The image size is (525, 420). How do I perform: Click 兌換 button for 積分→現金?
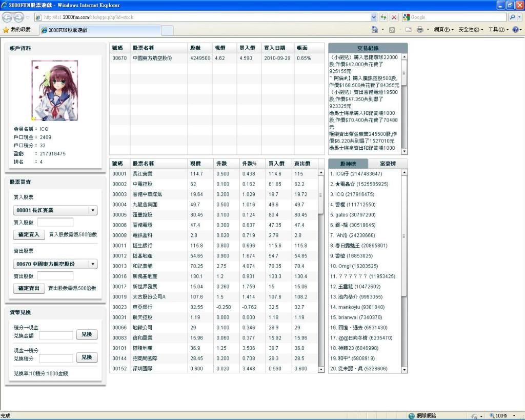click(87, 334)
